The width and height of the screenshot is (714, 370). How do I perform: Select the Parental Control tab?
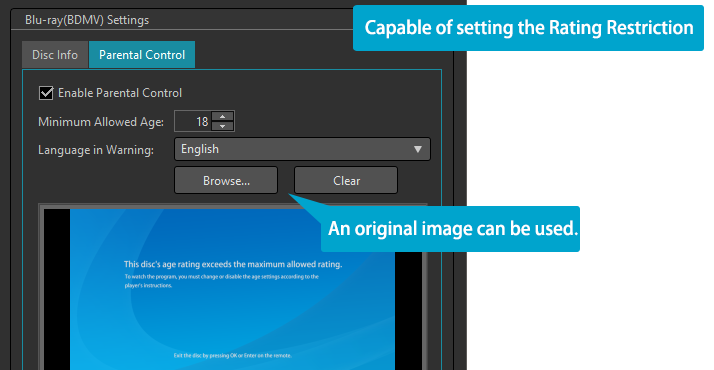[142, 55]
